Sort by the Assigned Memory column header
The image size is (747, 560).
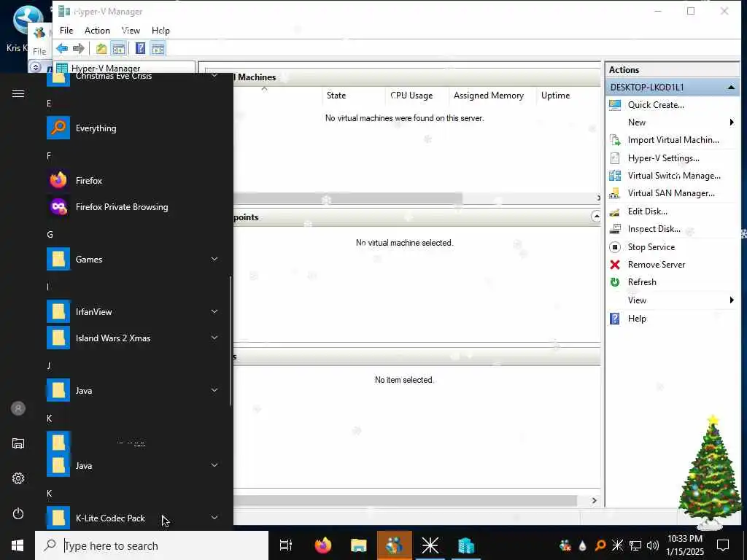492,96
